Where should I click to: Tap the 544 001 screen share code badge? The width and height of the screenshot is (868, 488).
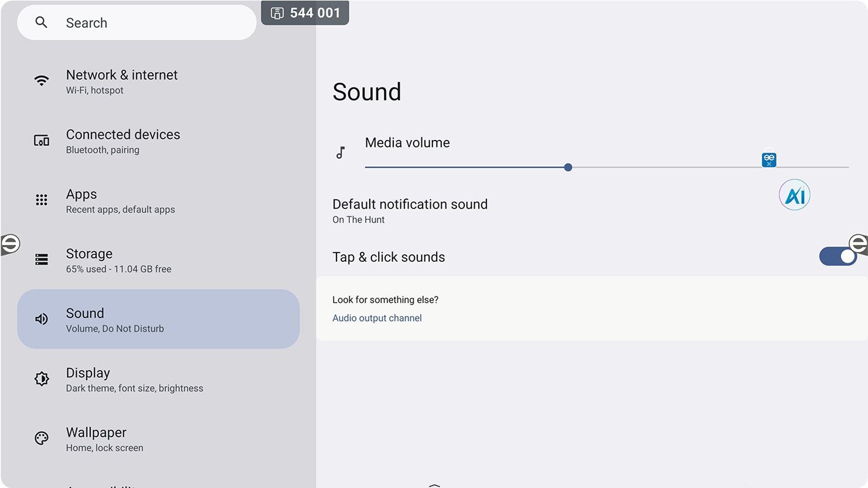coord(305,13)
